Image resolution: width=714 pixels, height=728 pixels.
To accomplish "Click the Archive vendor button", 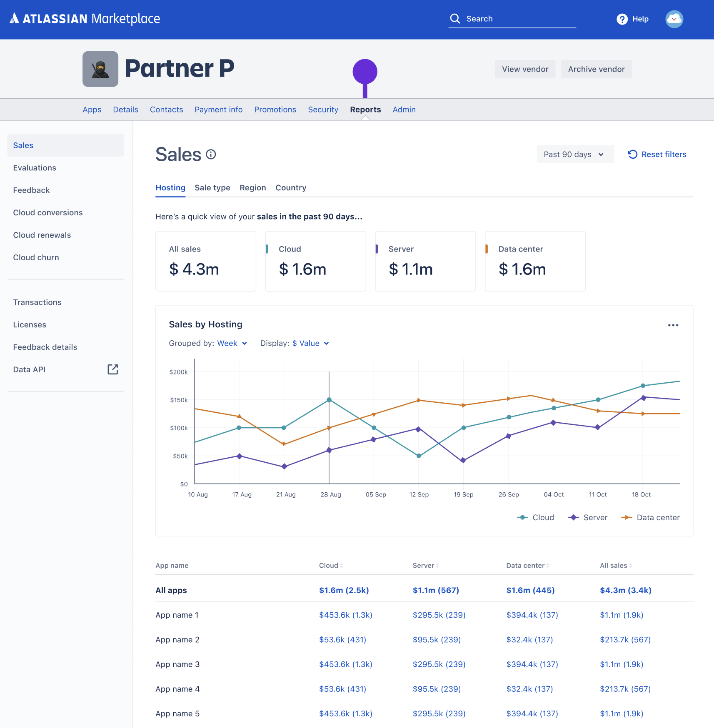I will pos(596,69).
